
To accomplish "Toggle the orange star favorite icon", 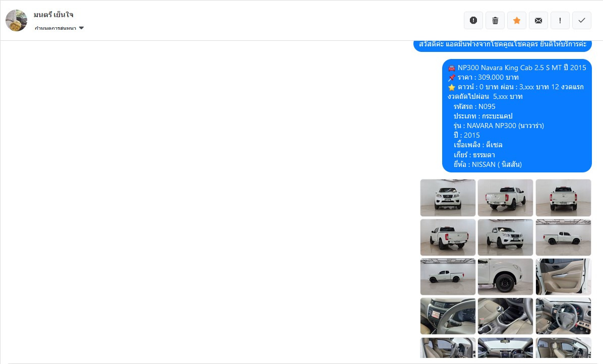I will click(517, 20).
